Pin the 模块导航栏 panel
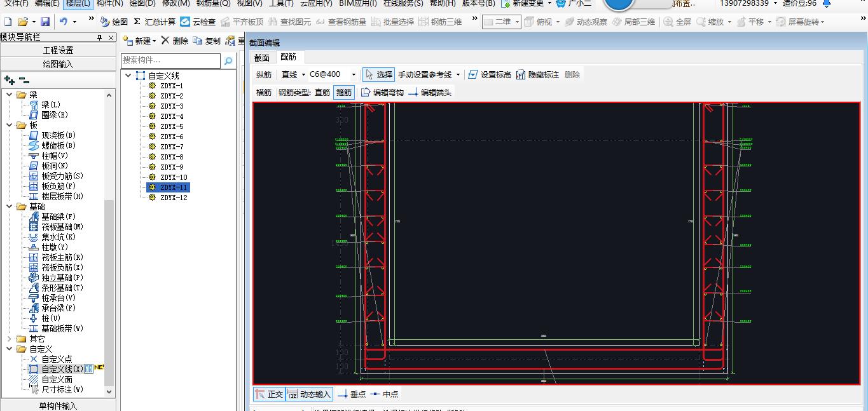 pyautogui.click(x=99, y=37)
